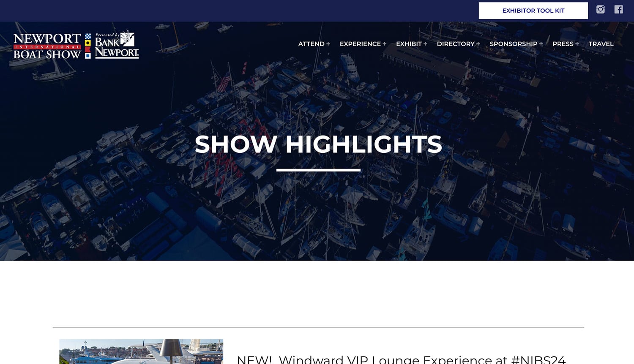634x364 pixels.
Task: Open the Instagram icon link
Action: [x=600, y=9]
